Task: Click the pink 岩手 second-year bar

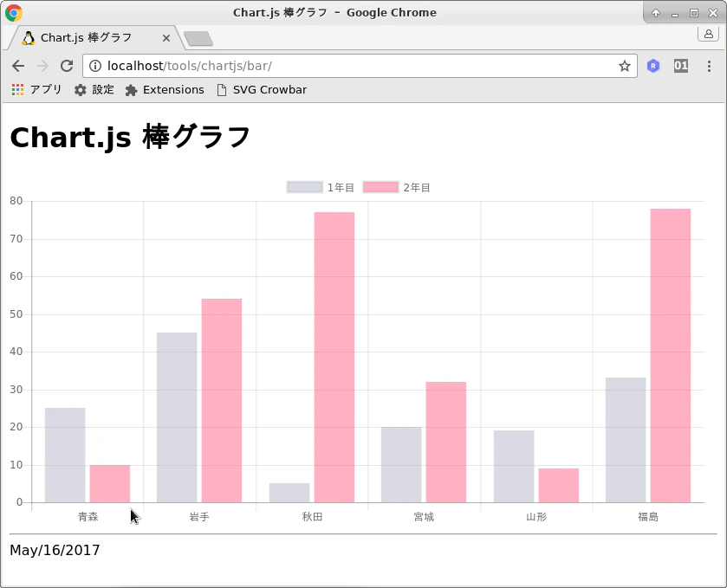Action: (x=222, y=400)
